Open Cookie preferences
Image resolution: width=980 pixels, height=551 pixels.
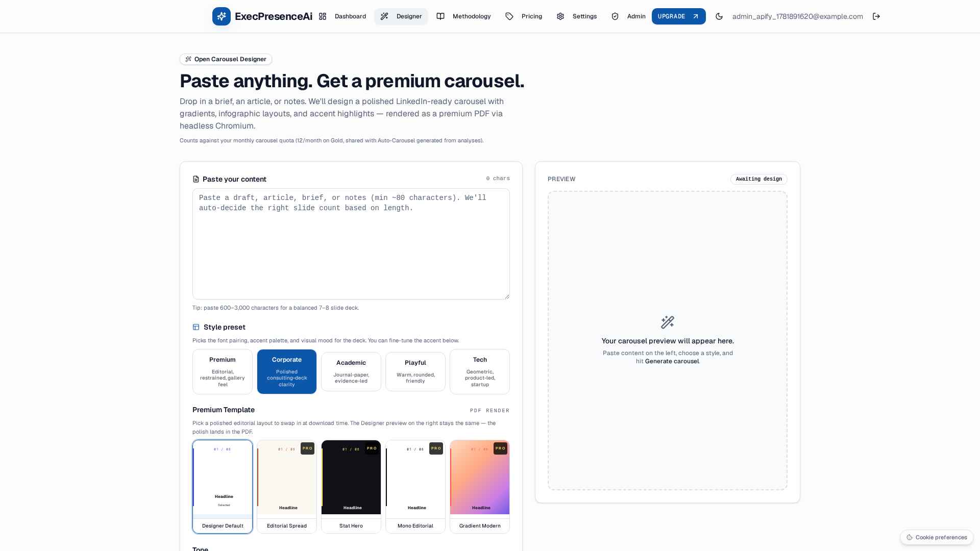tap(937, 537)
